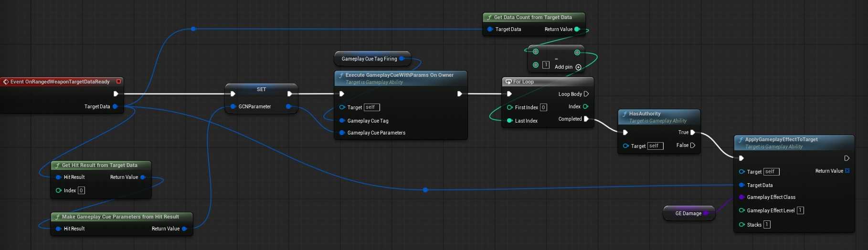Select the SET node by its title
The width and height of the screenshot is (868, 250).
(261, 89)
